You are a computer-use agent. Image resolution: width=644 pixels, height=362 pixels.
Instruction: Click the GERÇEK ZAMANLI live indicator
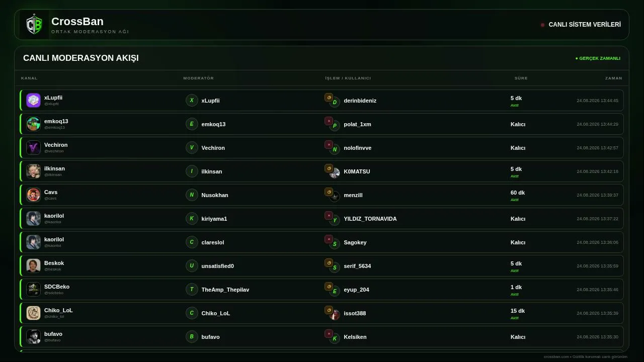click(x=598, y=58)
